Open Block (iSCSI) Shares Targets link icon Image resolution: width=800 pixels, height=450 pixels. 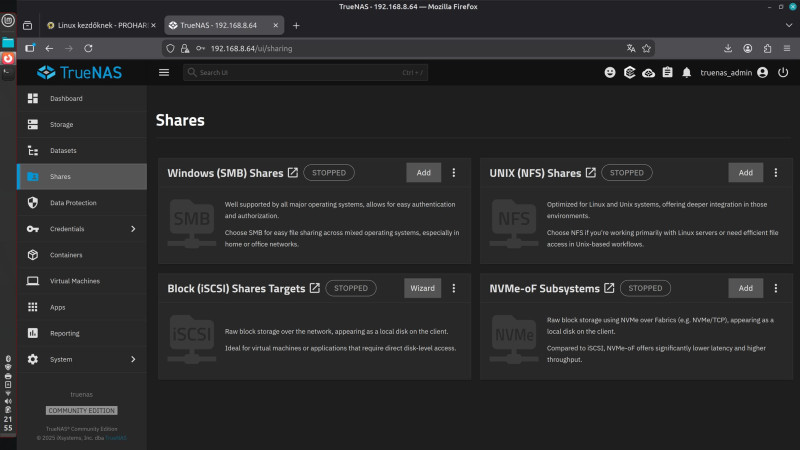click(315, 288)
